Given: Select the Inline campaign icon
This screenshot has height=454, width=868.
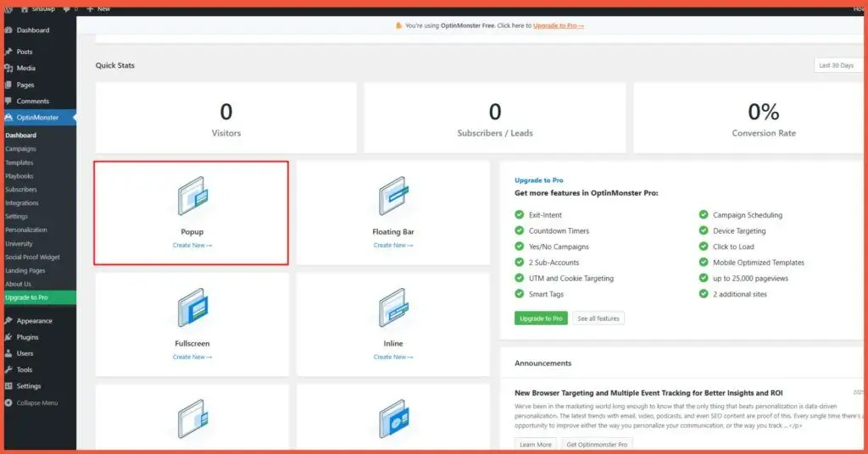Looking at the screenshot, I should 393,310.
